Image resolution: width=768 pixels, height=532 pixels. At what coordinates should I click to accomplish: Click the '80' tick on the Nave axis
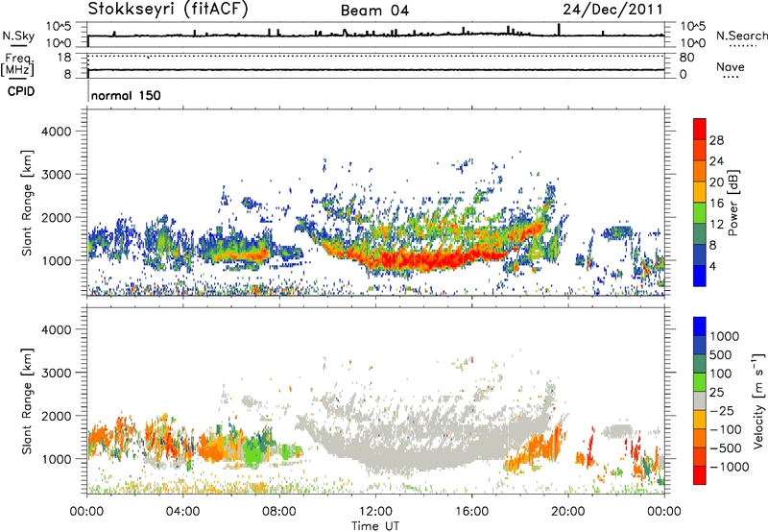point(686,58)
